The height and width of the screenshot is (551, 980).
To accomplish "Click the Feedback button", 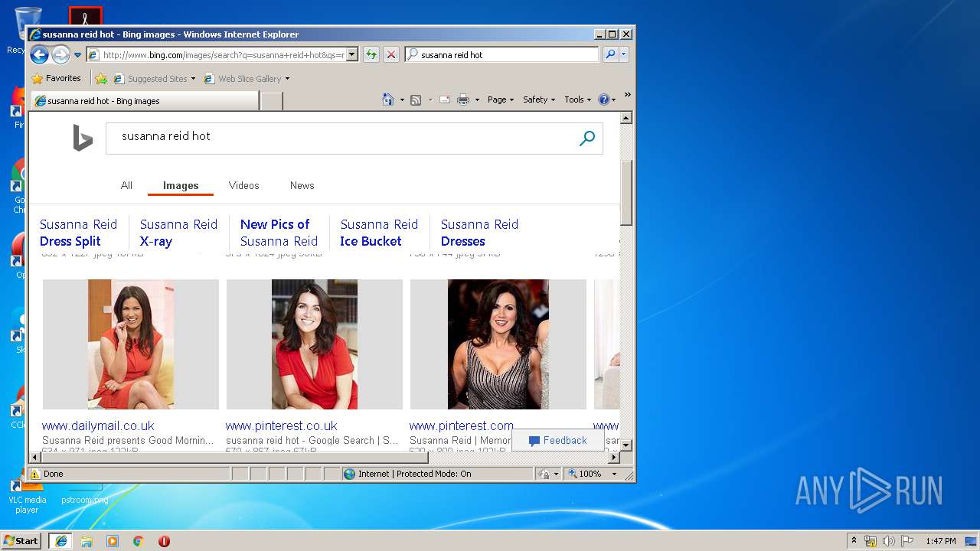I will click(557, 440).
